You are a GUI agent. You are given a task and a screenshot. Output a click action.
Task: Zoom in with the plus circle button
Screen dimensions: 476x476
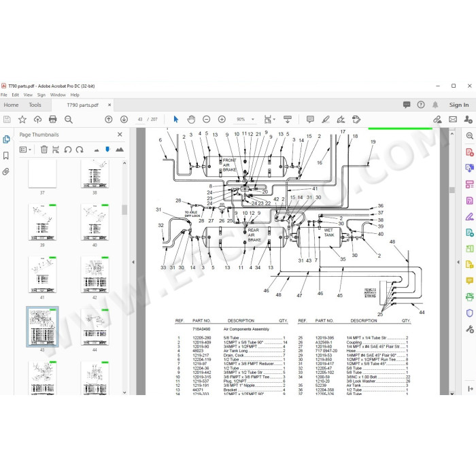[x=222, y=119]
